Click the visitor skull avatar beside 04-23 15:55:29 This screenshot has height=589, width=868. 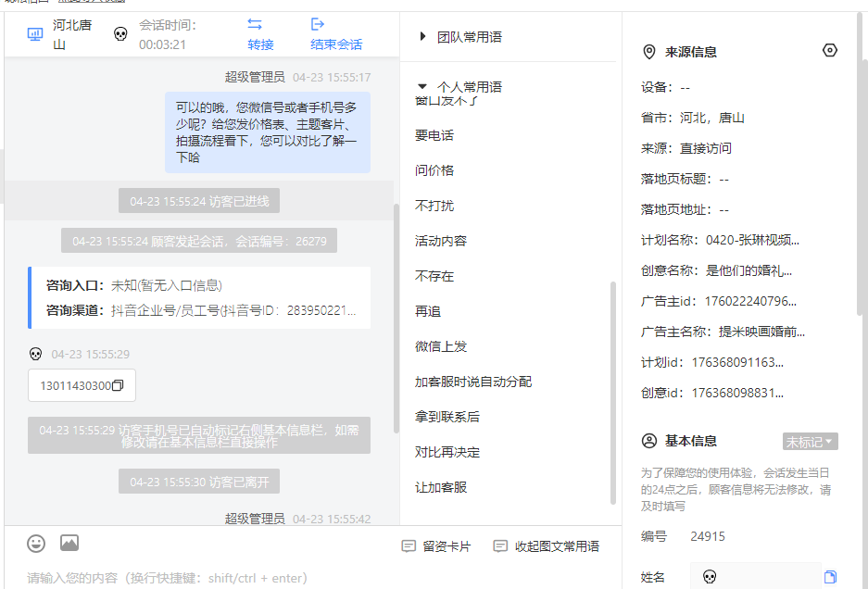[35, 354]
